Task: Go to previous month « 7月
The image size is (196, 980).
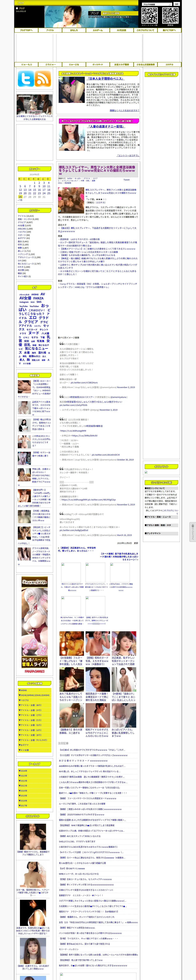Action: (20, 200)
